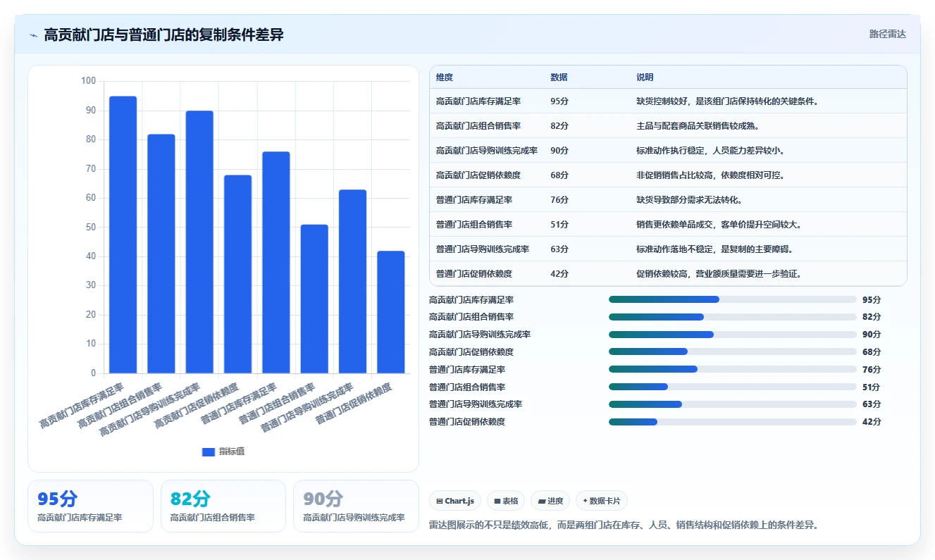Image resolution: width=935 pixels, height=560 pixels.
Task: Click the lightning icon beside the page title
Action: pyautogui.click(x=34, y=35)
